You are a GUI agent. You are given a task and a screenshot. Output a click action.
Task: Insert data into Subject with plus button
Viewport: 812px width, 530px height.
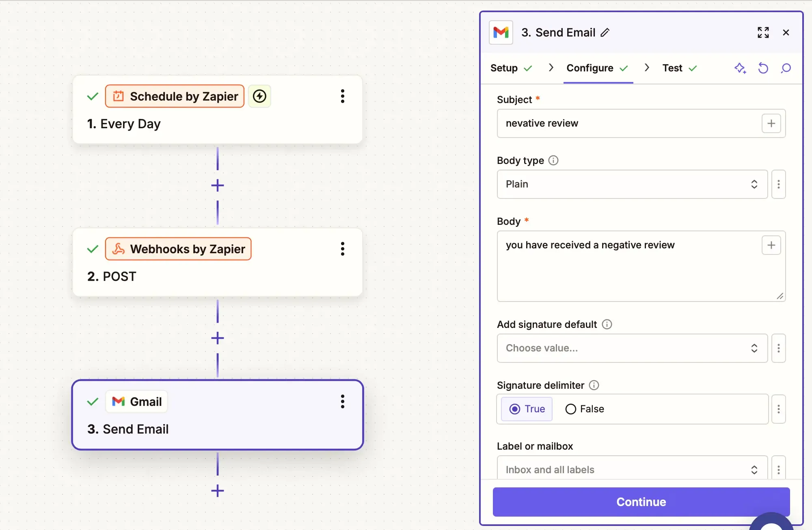[771, 123]
